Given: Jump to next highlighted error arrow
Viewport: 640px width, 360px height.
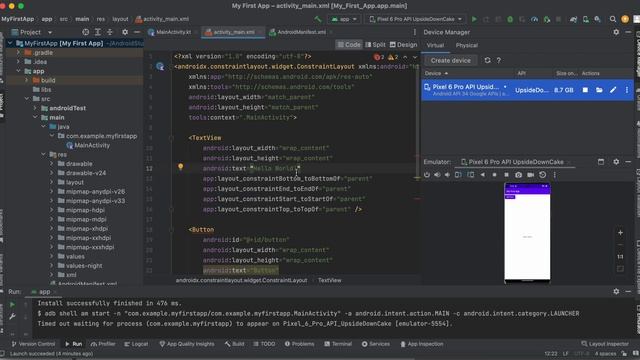Looking at the screenshot, I should click(x=415, y=57).
